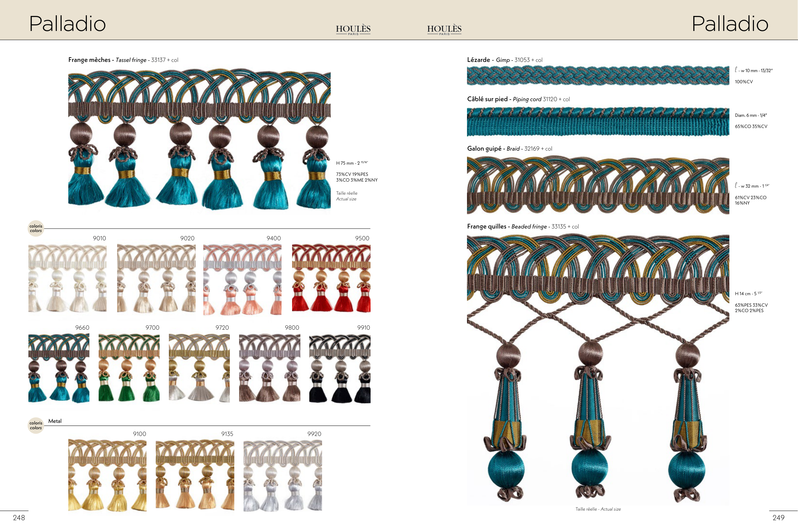Screen dimensions: 798x532
Task: Click the left Houlès Paris logo
Action: coord(353,29)
